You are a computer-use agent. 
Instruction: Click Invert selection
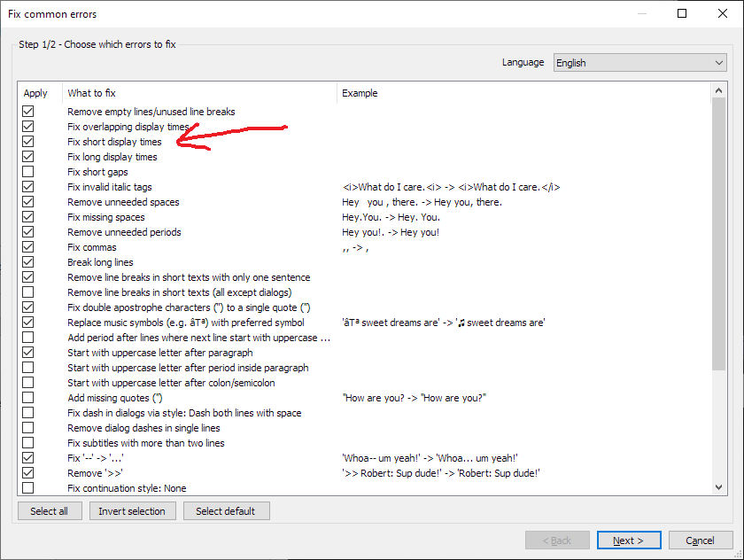pyautogui.click(x=132, y=510)
